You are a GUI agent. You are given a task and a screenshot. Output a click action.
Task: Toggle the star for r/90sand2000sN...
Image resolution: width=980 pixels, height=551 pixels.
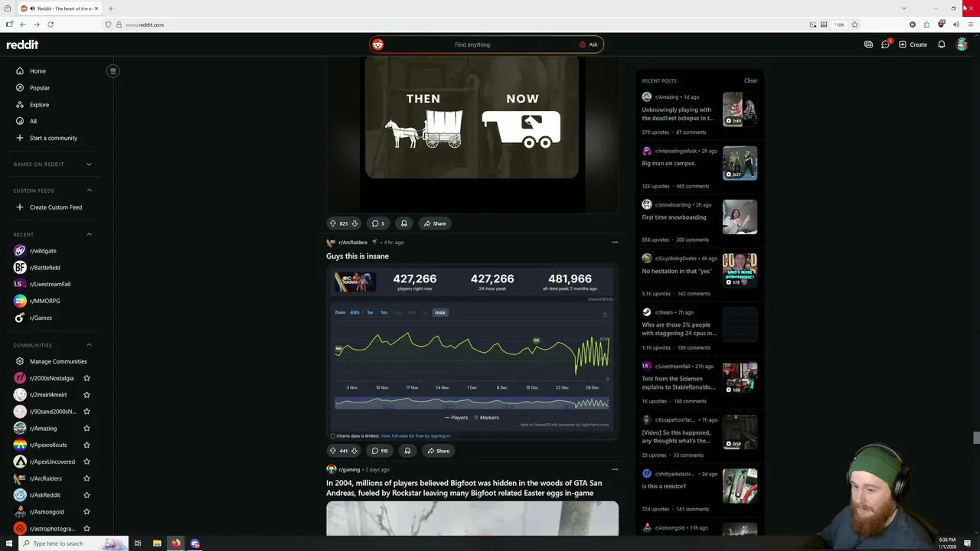click(x=87, y=412)
